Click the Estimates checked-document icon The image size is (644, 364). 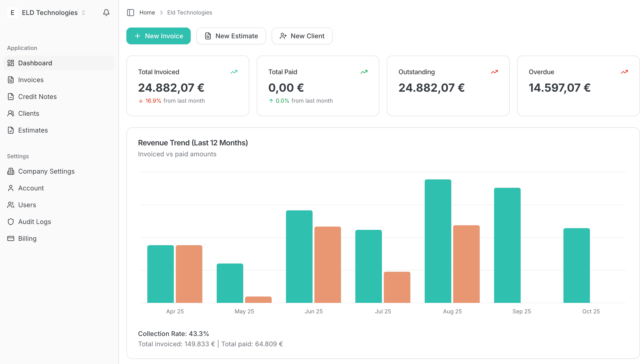[11, 130]
